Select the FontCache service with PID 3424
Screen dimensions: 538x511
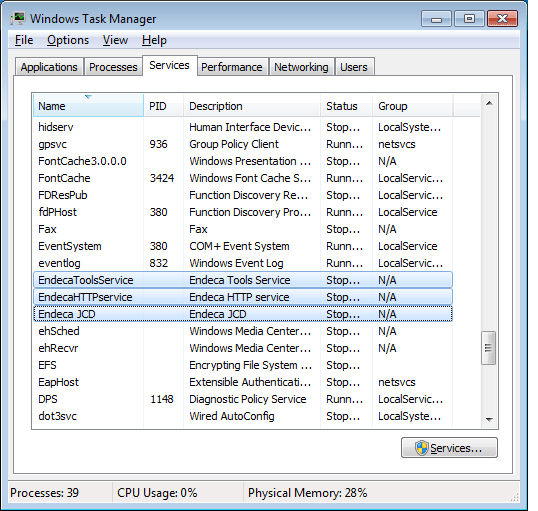(x=243, y=178)
